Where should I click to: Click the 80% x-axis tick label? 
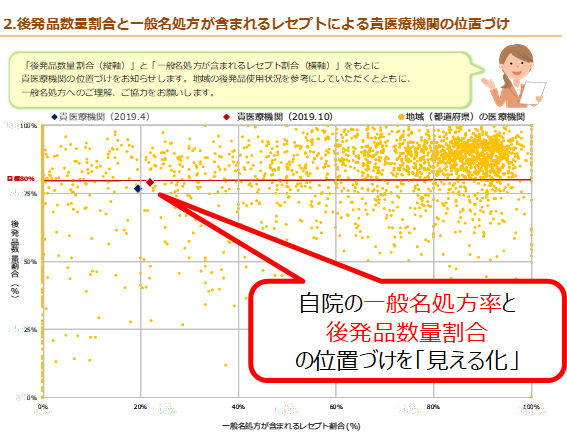click(433, 407)
